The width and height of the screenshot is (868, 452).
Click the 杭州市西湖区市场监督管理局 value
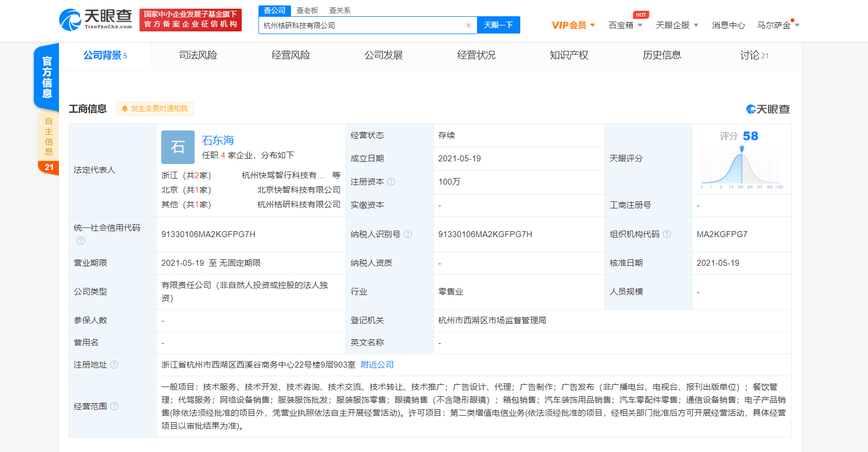click(x=492, y=320)
